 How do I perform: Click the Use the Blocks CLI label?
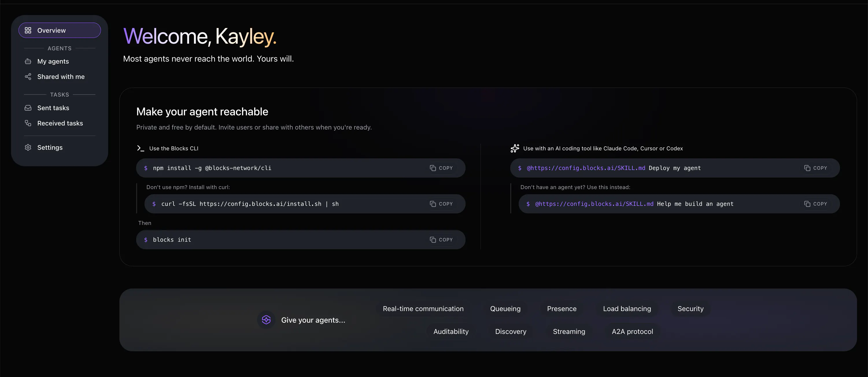pyautogui.click(x=173, y=148)
